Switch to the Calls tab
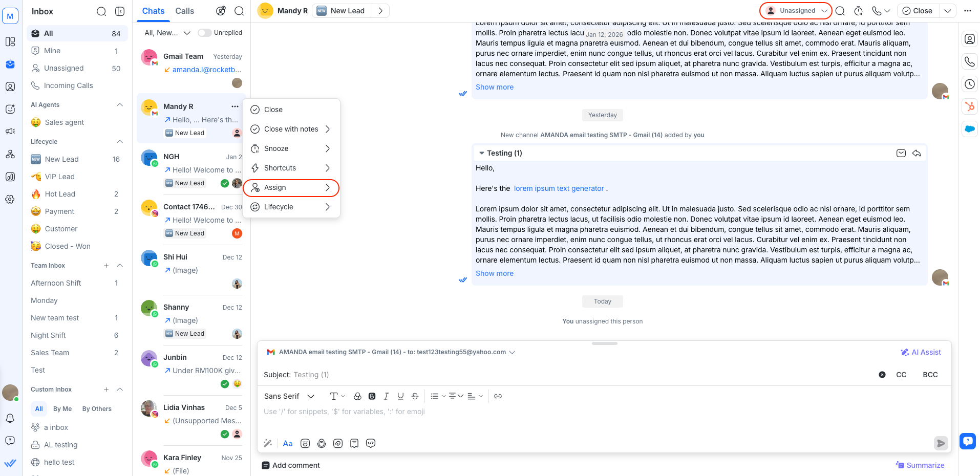Screen dimensions: 980x476 (x=184, y=11)
